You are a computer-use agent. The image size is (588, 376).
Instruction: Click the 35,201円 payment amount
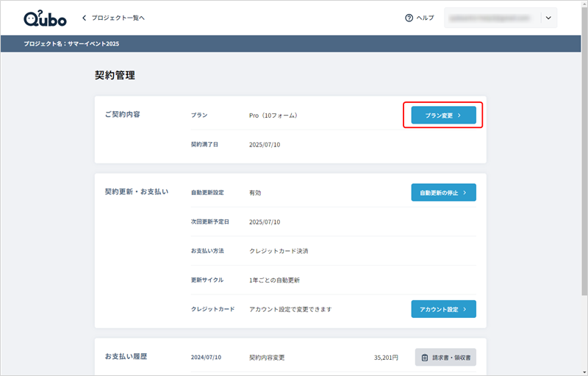point(385,358)
